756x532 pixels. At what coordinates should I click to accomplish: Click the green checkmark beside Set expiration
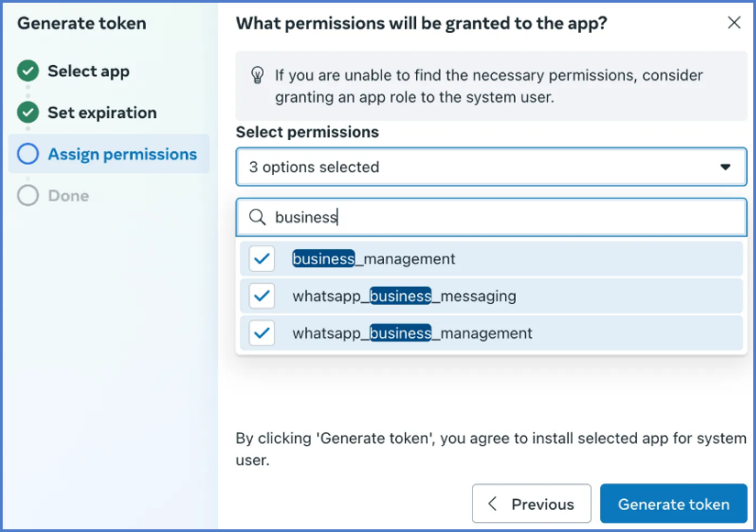point(28,113)
